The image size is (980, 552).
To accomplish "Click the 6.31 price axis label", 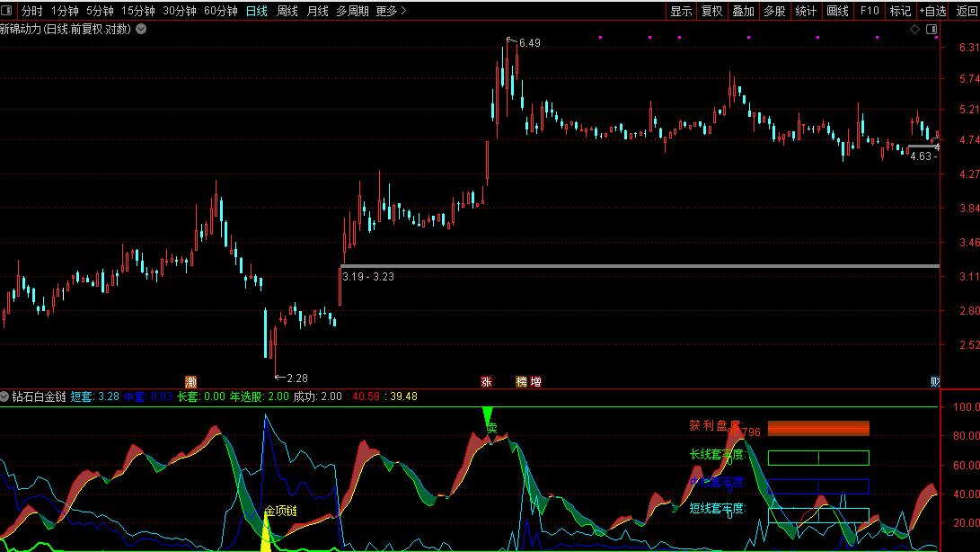I will click(x=969, y=48).
